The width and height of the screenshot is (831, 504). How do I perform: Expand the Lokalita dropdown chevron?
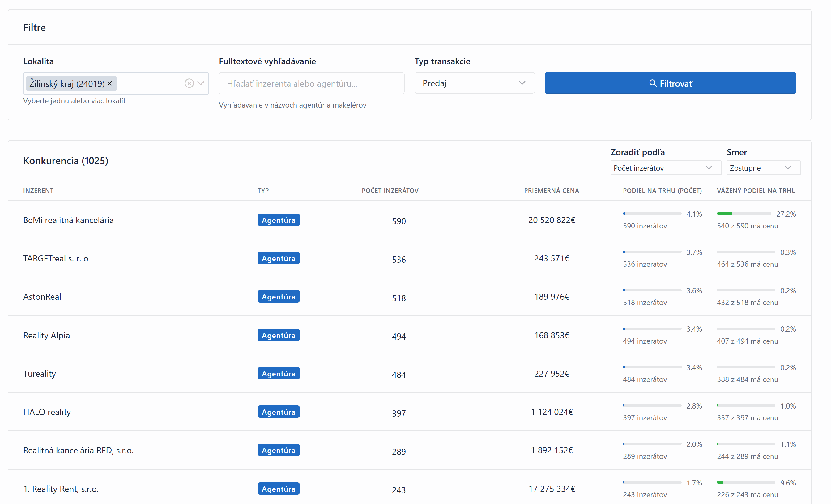click(x=201, y=83)
